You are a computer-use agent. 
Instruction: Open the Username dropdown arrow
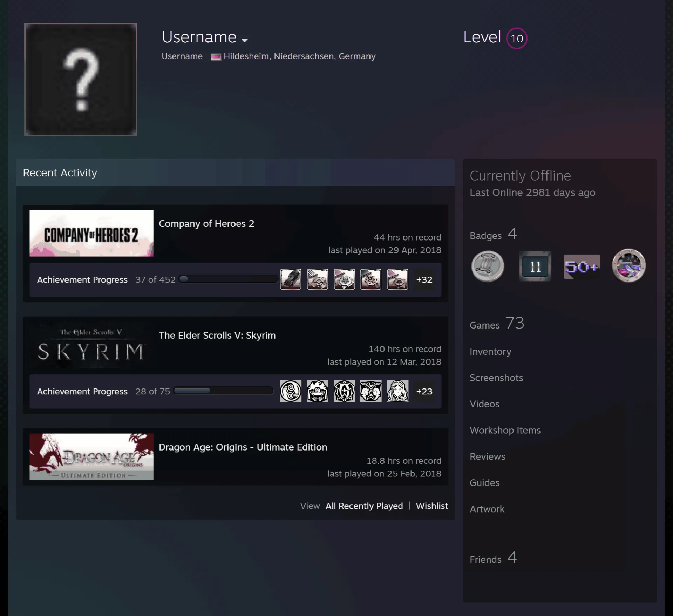click(245, 40)
